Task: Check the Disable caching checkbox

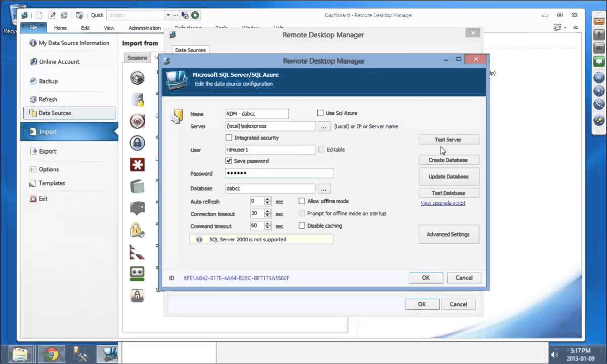Action: (x=302, y=226)
